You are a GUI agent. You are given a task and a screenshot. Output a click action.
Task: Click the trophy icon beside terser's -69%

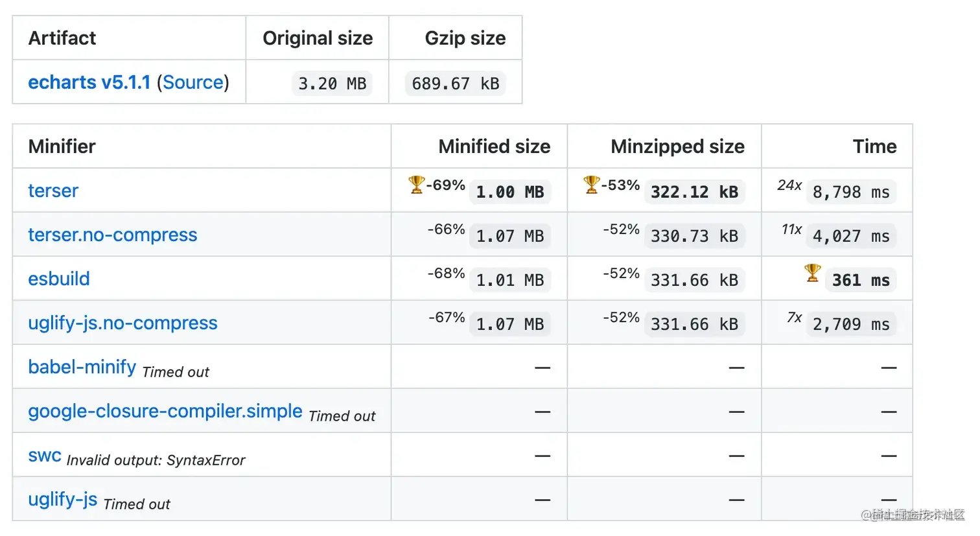point(416,185)
